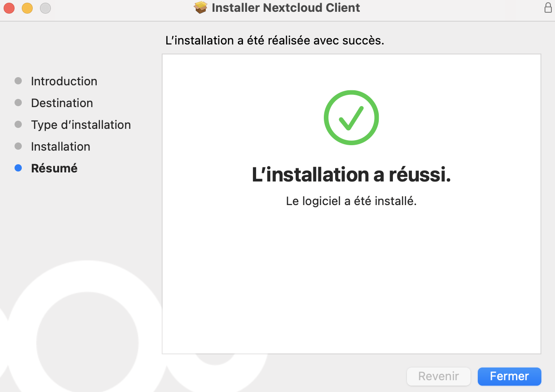Minimize the installer with the yellow button
This screenshot has width=555, height=392.
pyautogui.click(x=27, y=8)
